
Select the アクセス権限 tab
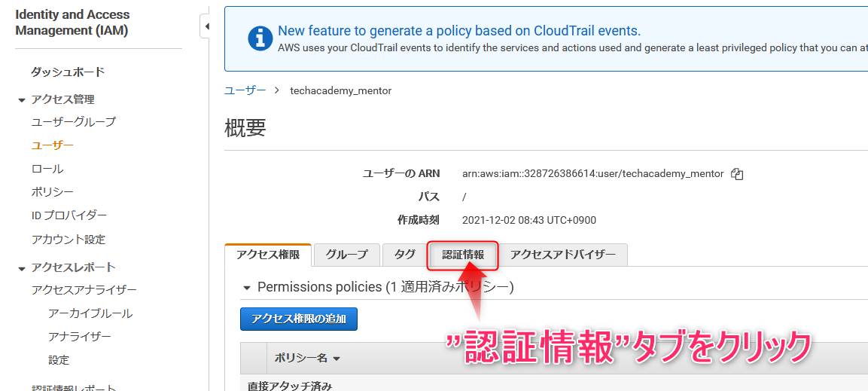267,255
